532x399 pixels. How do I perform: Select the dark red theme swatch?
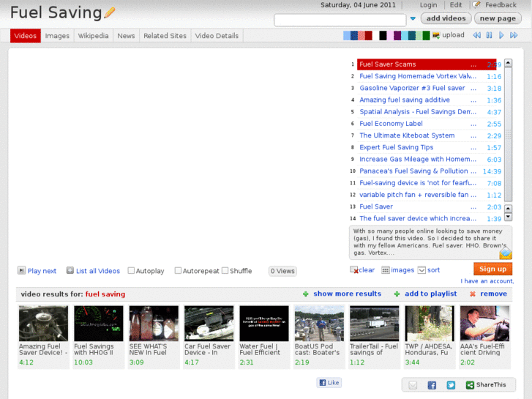coord(369,35)
